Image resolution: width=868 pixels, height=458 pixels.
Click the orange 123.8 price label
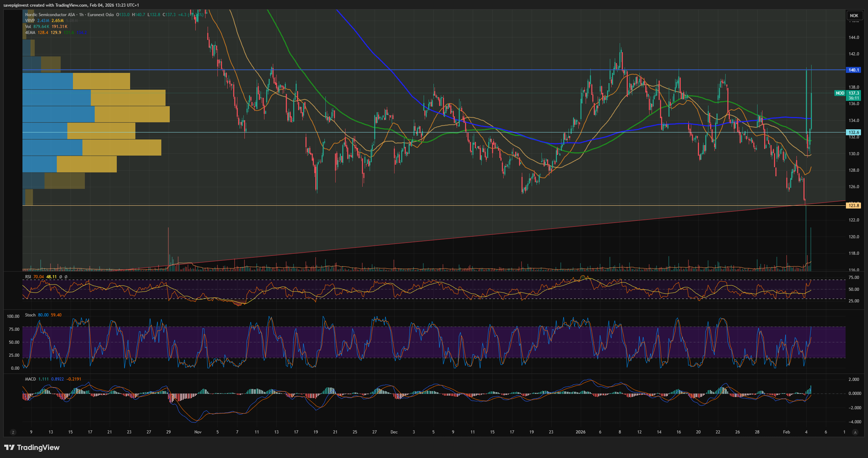[853, 206]
